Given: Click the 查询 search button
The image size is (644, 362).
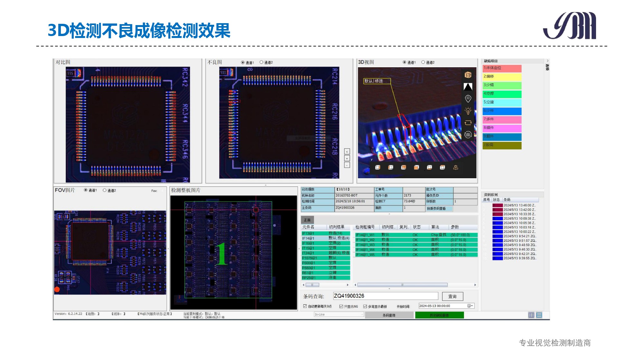Looking at the screenshot, I should (452, 296).
